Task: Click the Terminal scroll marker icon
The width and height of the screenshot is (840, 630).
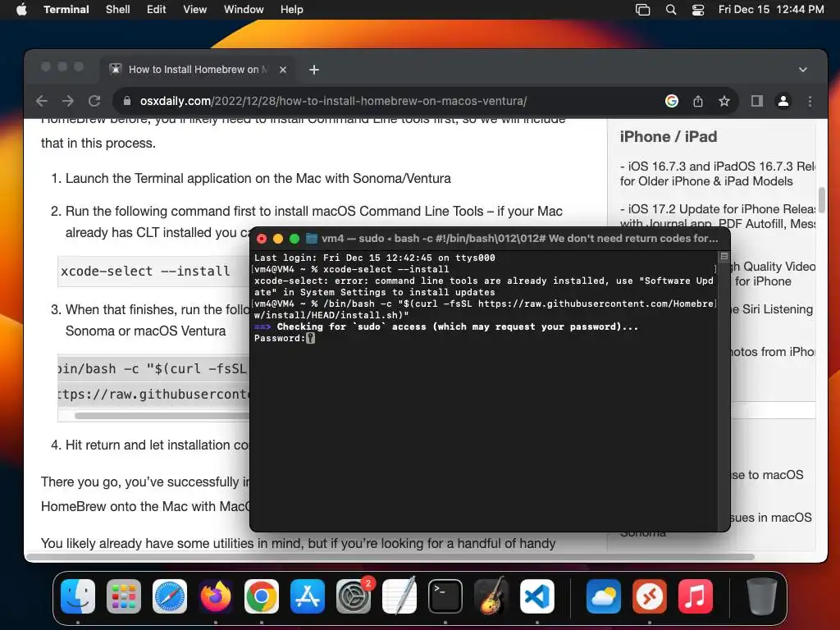Action: tap(724, 257)
